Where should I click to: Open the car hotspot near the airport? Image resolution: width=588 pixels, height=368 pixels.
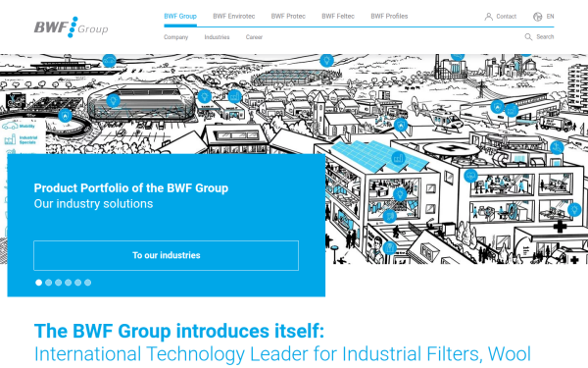point(109,60)
